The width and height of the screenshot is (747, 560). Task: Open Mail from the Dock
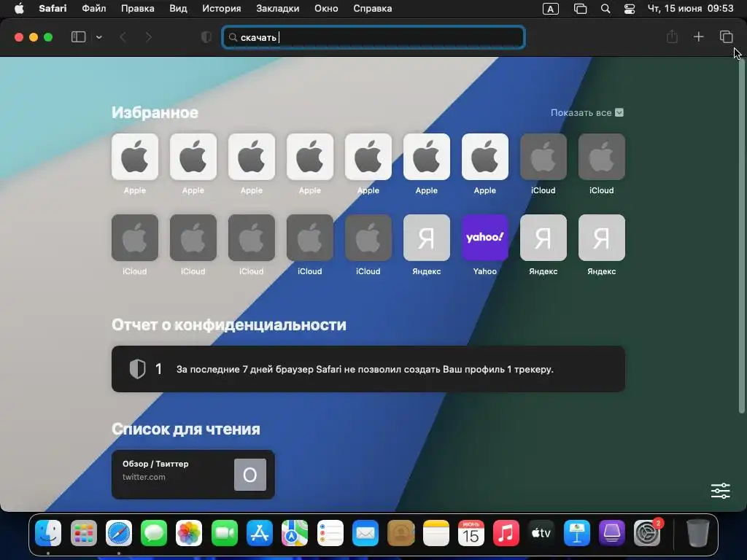click(365, 533)
